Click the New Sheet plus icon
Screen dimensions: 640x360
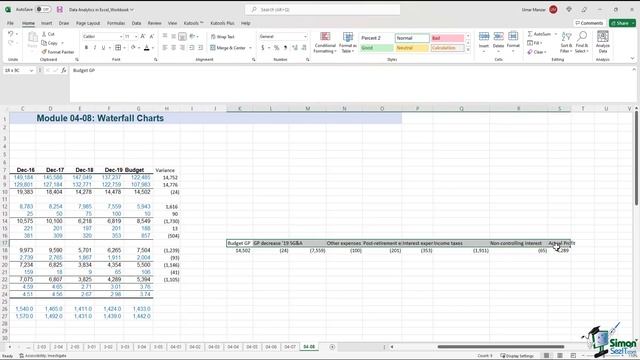[332, 347]
